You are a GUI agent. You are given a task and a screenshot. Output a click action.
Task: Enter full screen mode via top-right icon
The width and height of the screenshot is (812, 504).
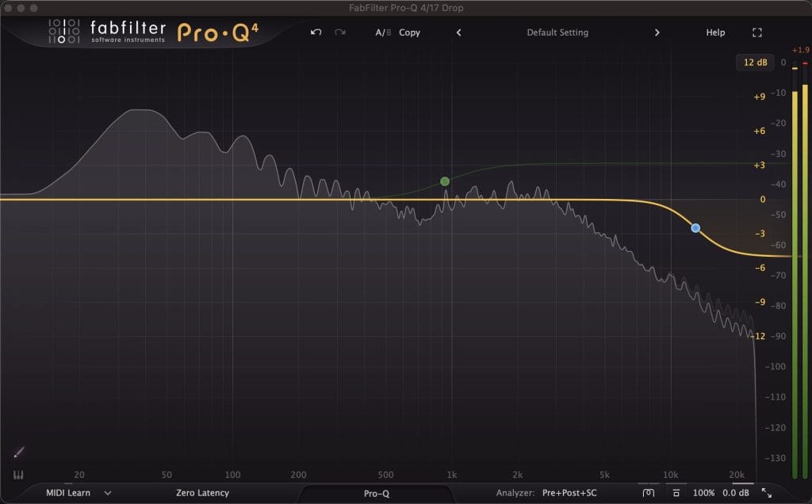(x=756, y=32)
